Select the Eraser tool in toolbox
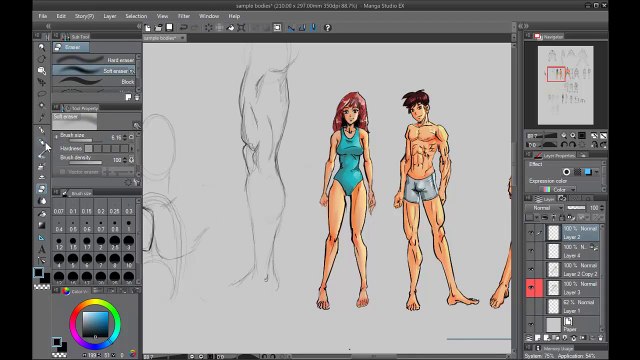 tap(42, 189)
